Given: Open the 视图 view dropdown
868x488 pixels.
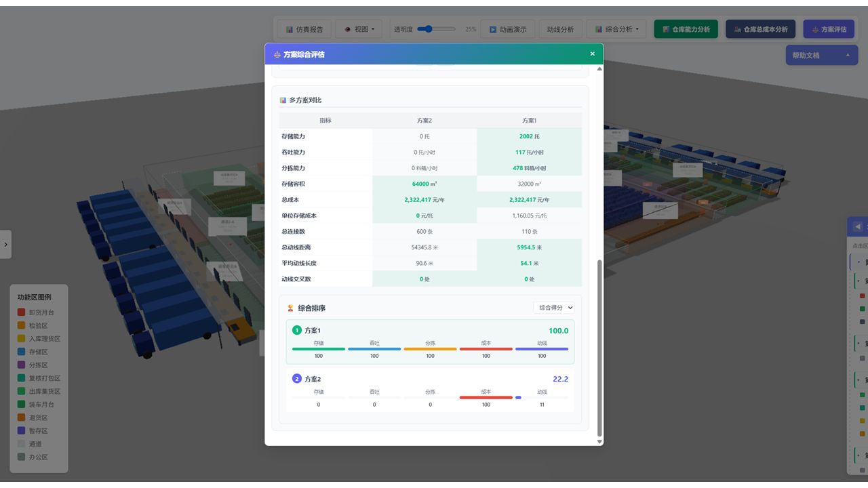Looking at the screenshot, I should pos(359,29).
